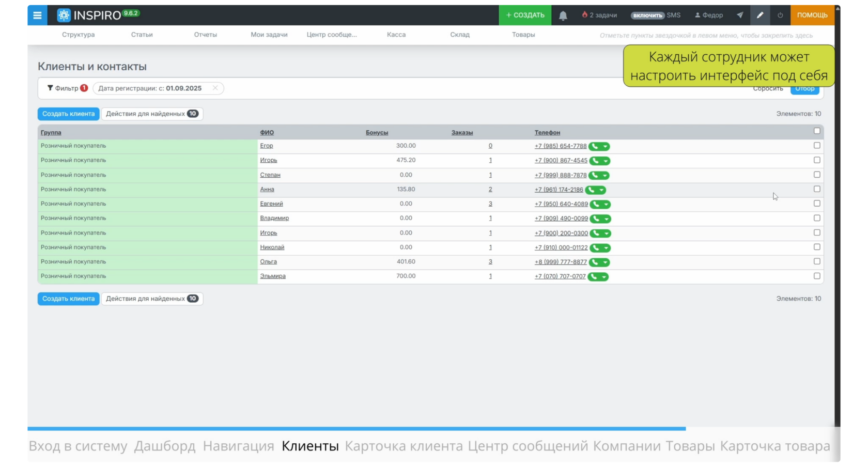This screenshot has height=467, width=868.
Task: Open notifications bell
Action: 563,15
